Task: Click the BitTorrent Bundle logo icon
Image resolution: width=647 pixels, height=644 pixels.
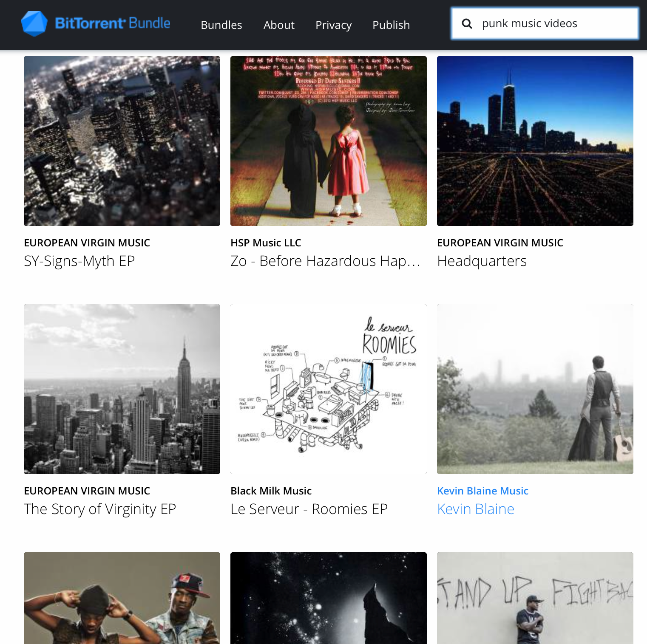Action: tap(34, 24)
